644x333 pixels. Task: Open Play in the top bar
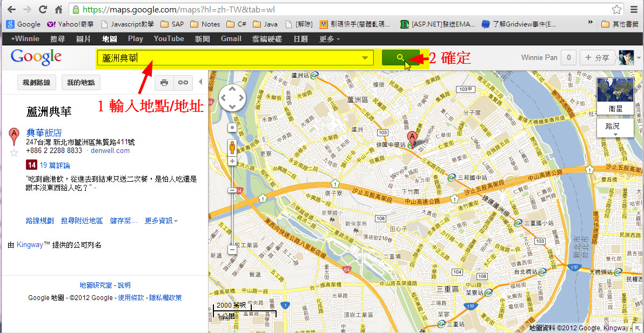(136, 38)
